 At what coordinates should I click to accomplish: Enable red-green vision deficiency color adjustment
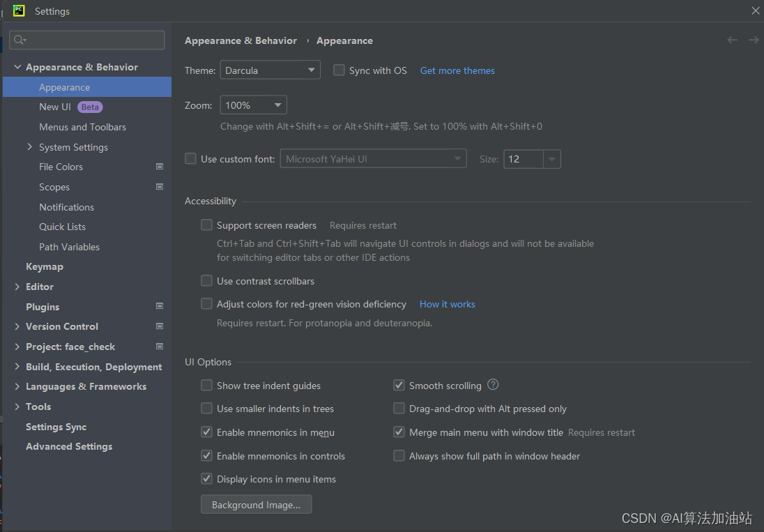point(206,303)
